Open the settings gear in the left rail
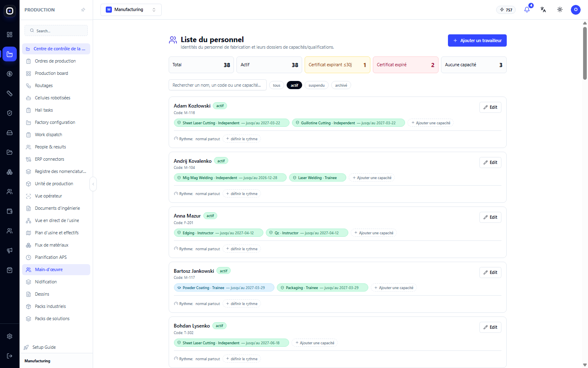The image size is (588, 368). (10, 336)
